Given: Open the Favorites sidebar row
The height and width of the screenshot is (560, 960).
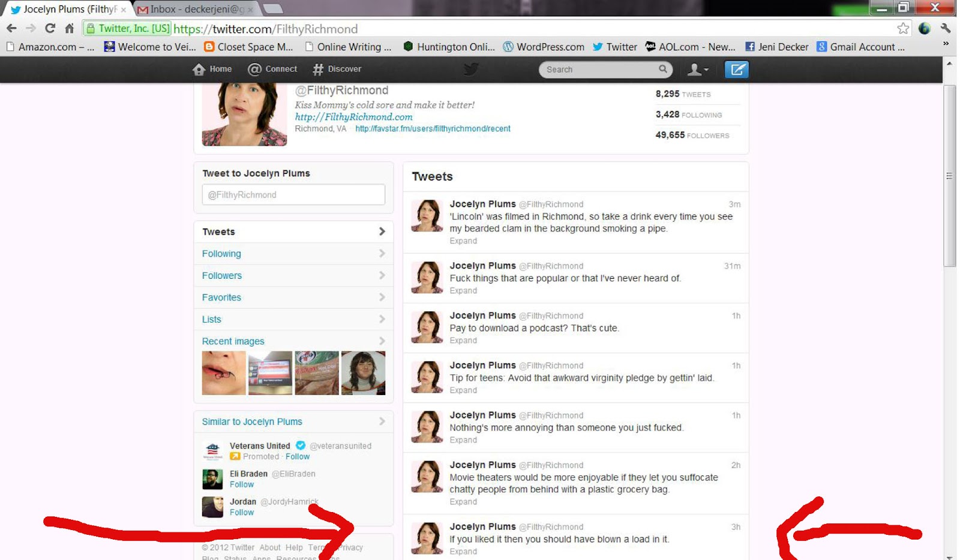Looking at the screenshot, I should 293,297.
